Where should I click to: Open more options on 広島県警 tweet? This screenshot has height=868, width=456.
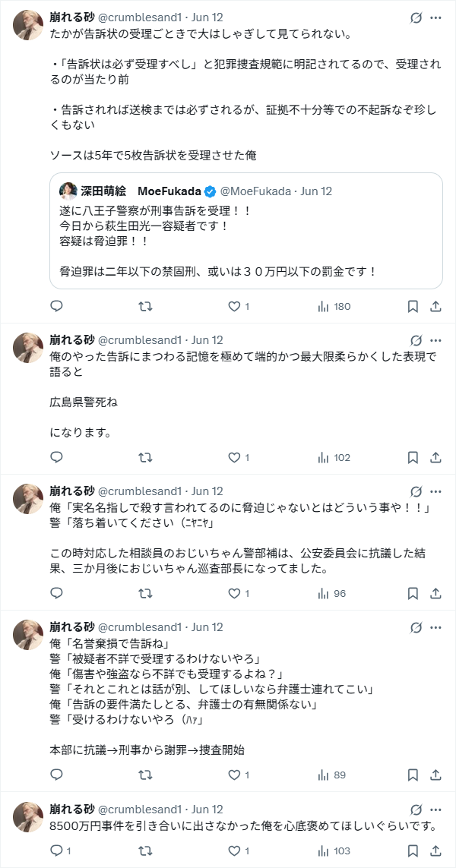(435, 339)
